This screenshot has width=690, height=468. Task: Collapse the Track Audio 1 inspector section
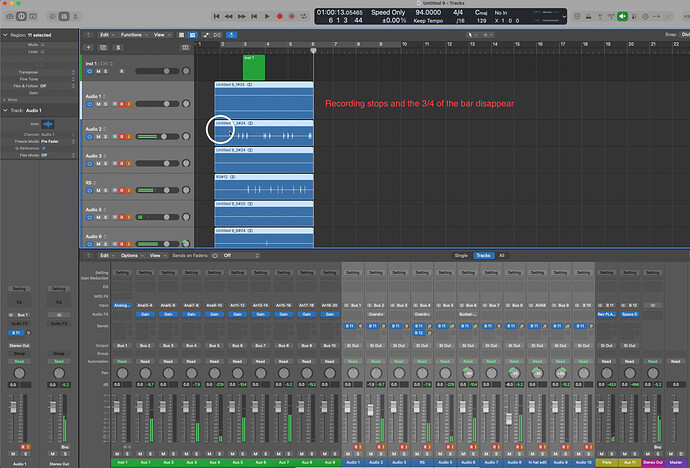coord(5,110)
